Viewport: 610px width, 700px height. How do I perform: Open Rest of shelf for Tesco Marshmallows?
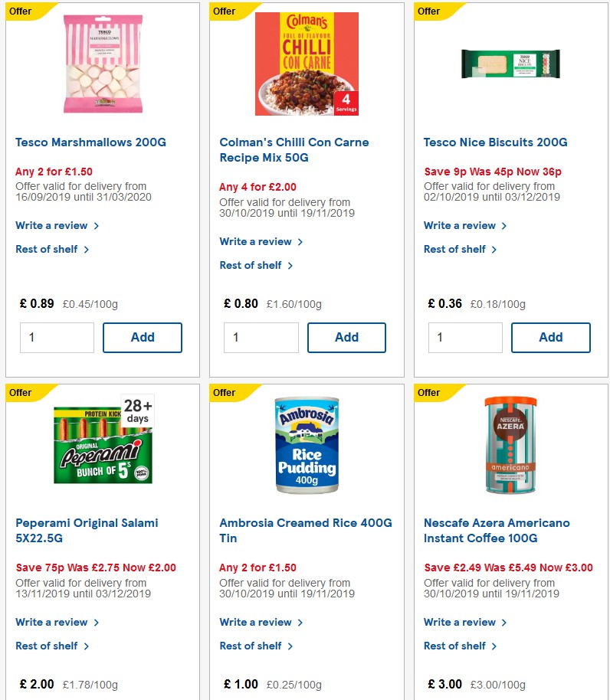tap(47, 249)
